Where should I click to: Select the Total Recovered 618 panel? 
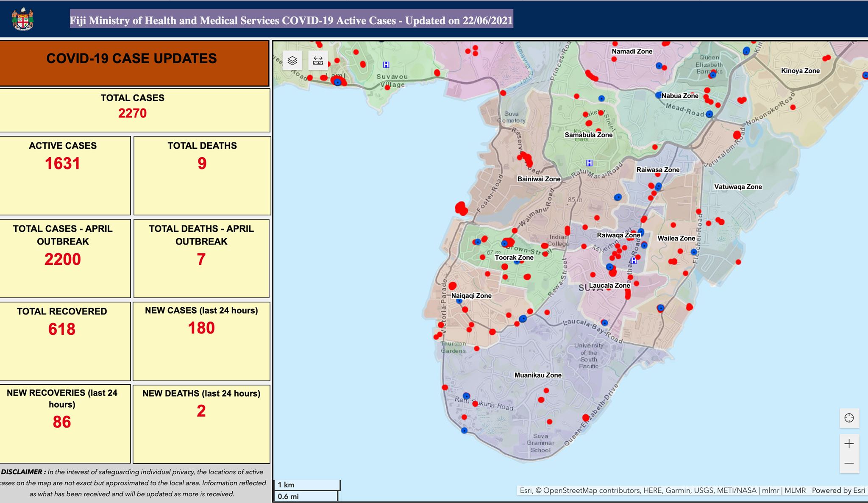[64, 341]
